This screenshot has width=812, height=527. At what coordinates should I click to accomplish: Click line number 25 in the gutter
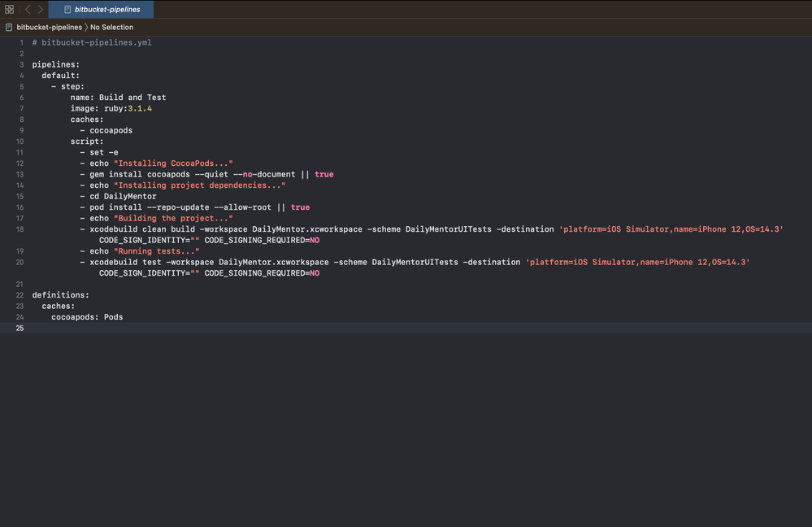tap(20, 328)
